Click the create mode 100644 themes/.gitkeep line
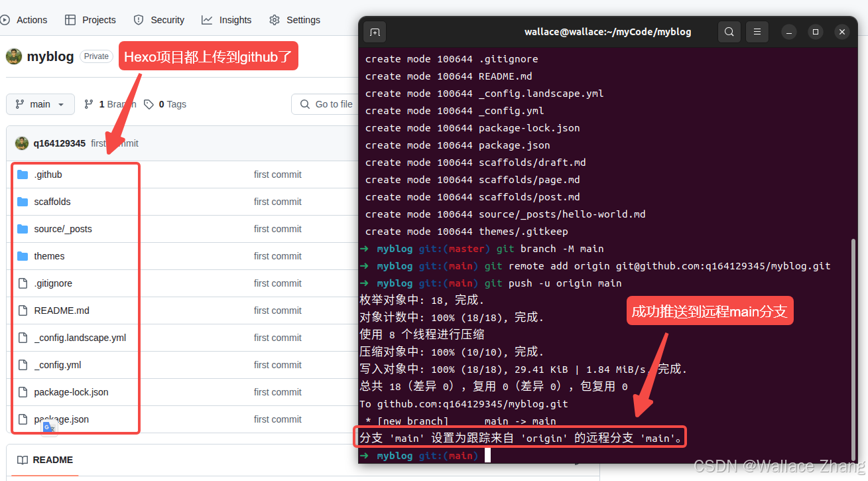Viewport: 868px width, 481px height. (467, 232)
